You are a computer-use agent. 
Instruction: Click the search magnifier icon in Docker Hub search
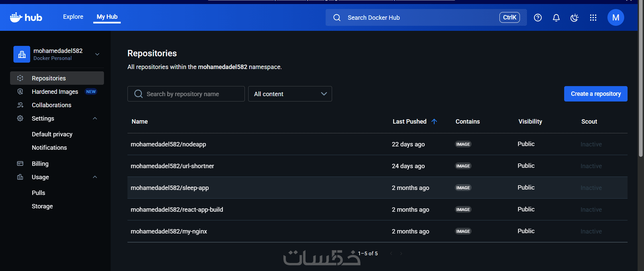point(337,18)
